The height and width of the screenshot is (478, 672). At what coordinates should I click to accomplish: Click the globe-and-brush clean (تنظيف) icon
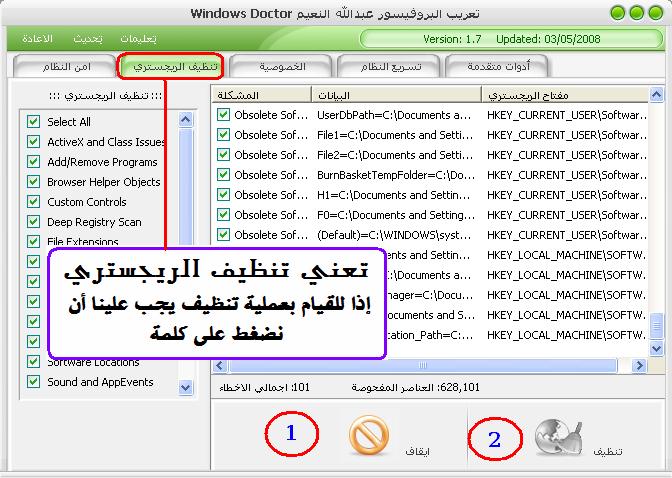(559, 438)
